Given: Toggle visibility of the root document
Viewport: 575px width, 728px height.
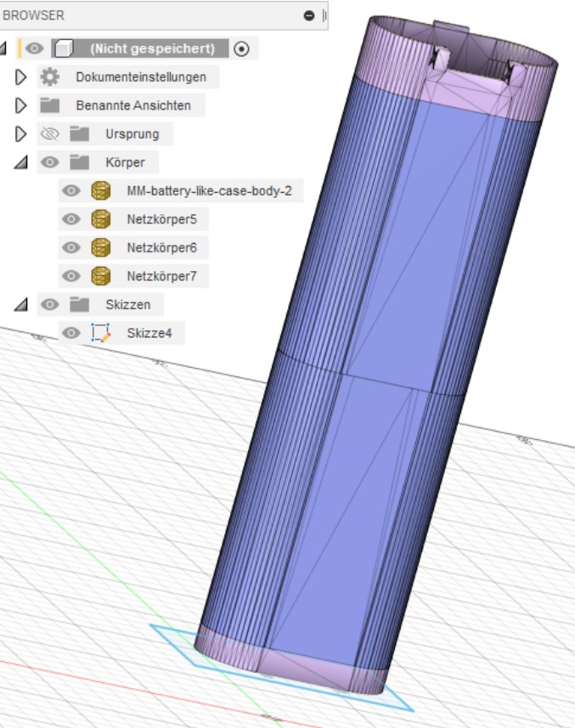Looking at the screenshot, I should (x=34, y=48).
